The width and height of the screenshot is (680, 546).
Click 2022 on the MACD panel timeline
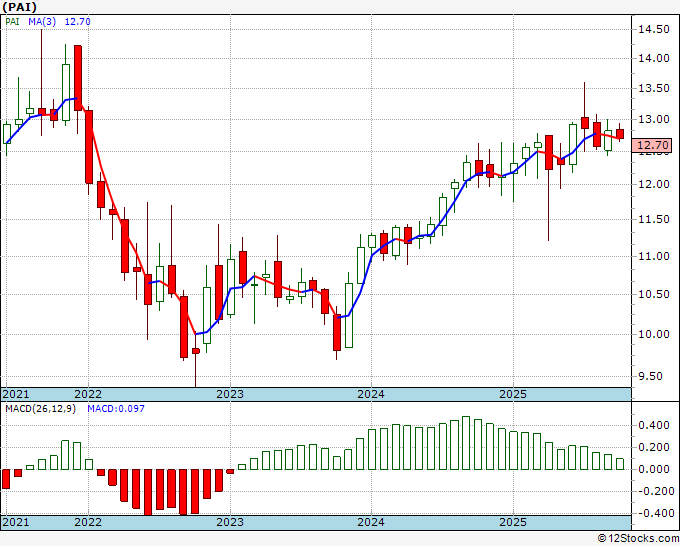88,522
